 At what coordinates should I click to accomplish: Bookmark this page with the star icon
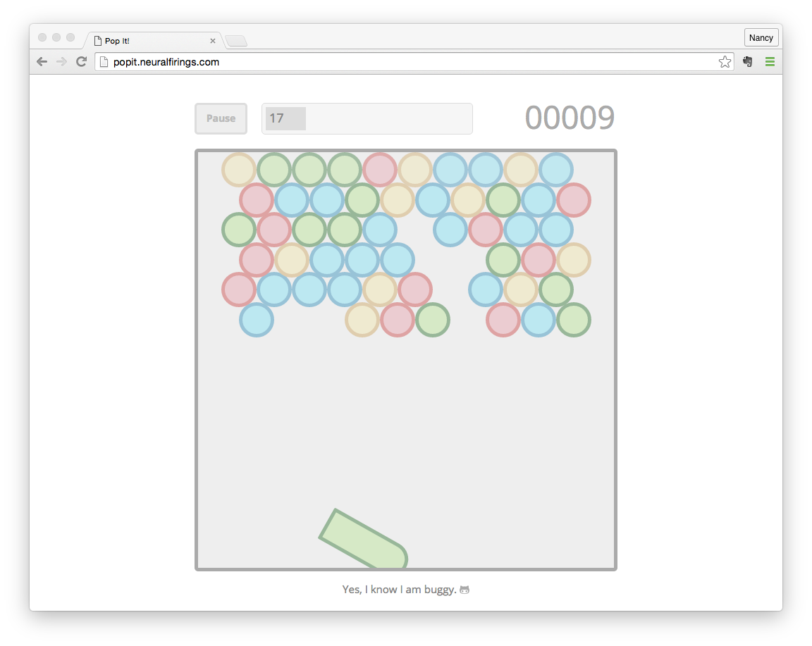click(x=725, y=62)
